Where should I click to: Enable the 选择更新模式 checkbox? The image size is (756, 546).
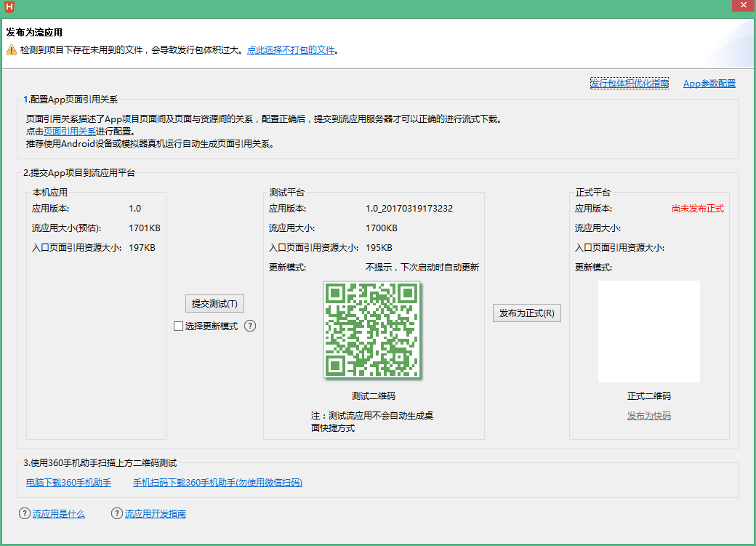(x=178, y=326)
